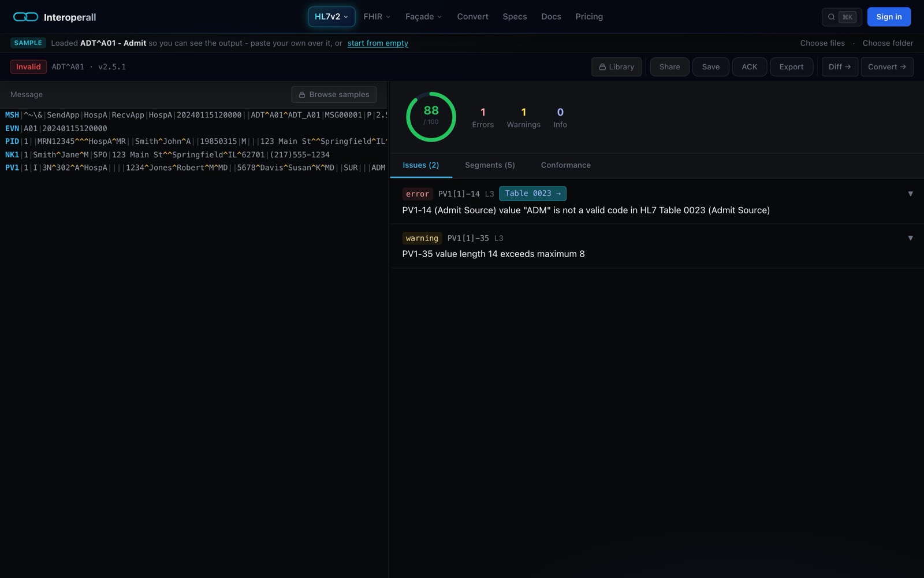The image size is (924, 578).
Task: Switch to the Conformance tab
Action: 565,165
